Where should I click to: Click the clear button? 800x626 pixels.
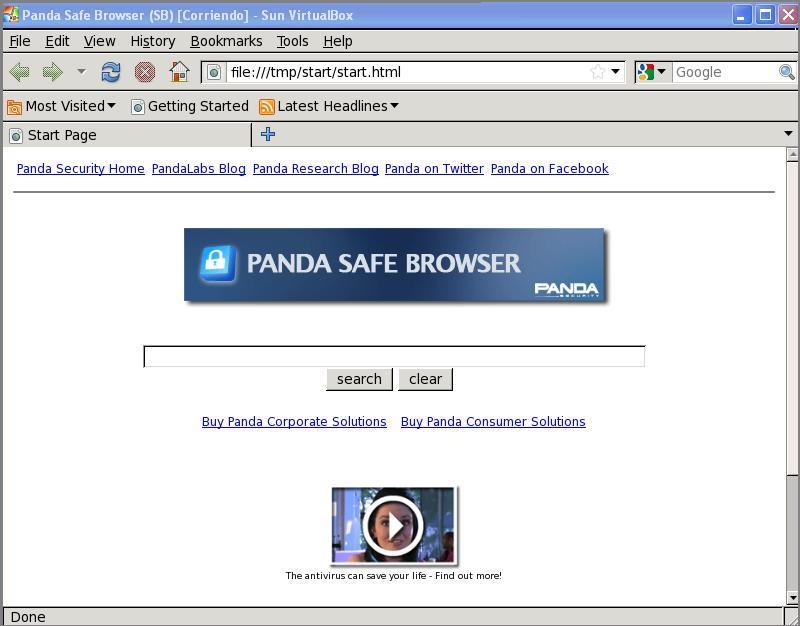[426, 379]
